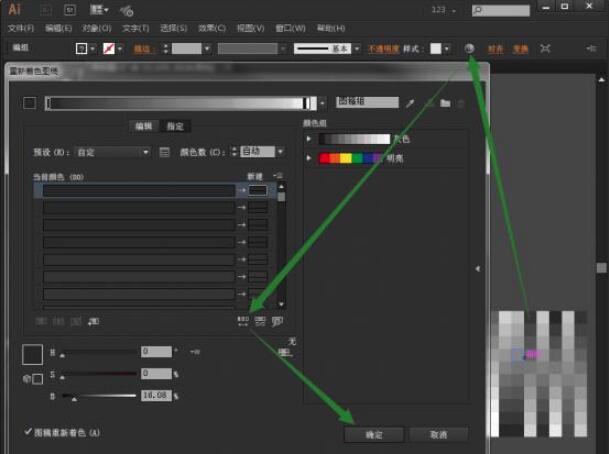Screen dimensions: 609x454
Task: Click the Ai application logo
Action: pyautogui.click(x=14, y=9)
